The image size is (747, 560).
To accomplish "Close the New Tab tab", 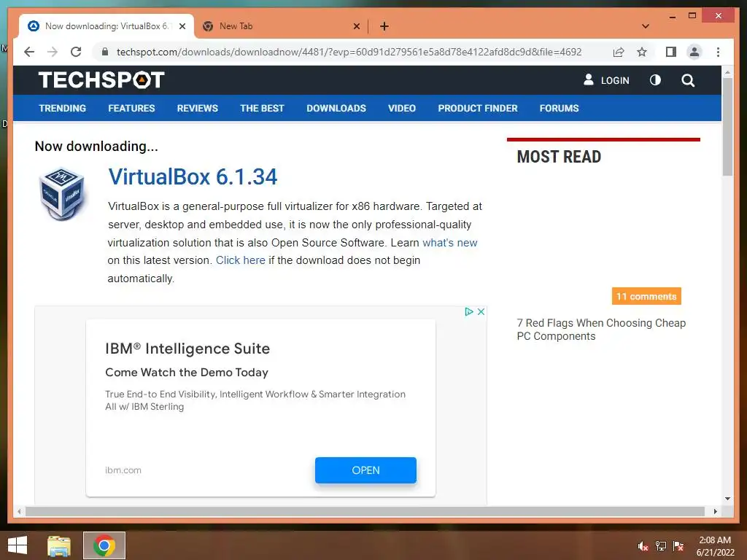I will [x=356, y=26].
